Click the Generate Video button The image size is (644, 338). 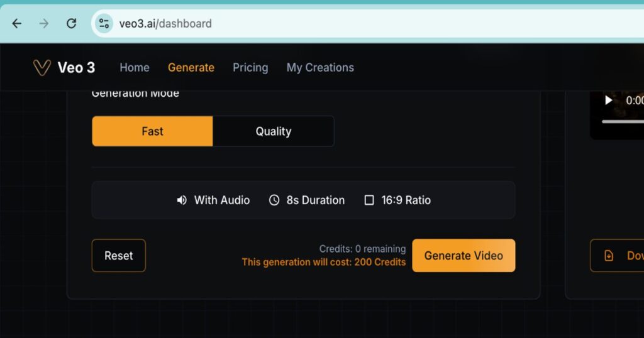[464, 256]
